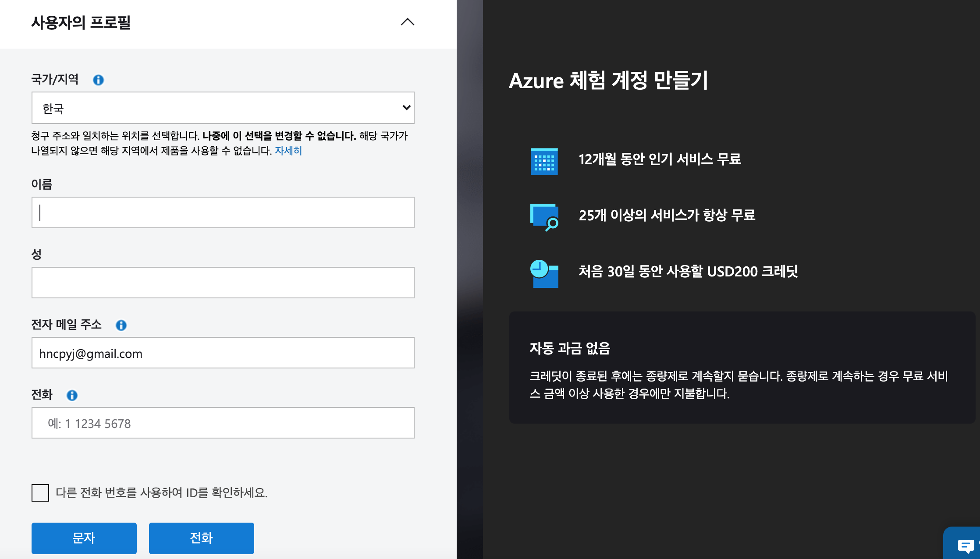Click the 사용자의 프로필 section header
Image resolution: width=980 pixels, height=559 pixels.
coord(81,22)
